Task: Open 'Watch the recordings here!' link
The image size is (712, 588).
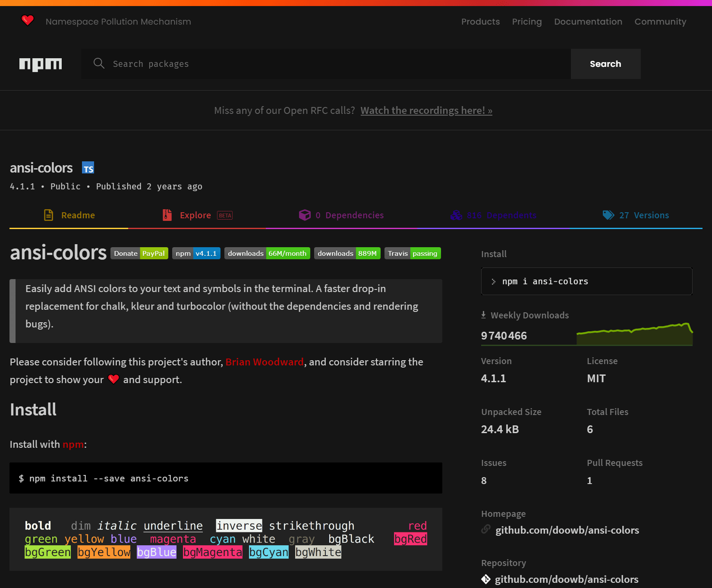Action: click(x=426, y=110)
